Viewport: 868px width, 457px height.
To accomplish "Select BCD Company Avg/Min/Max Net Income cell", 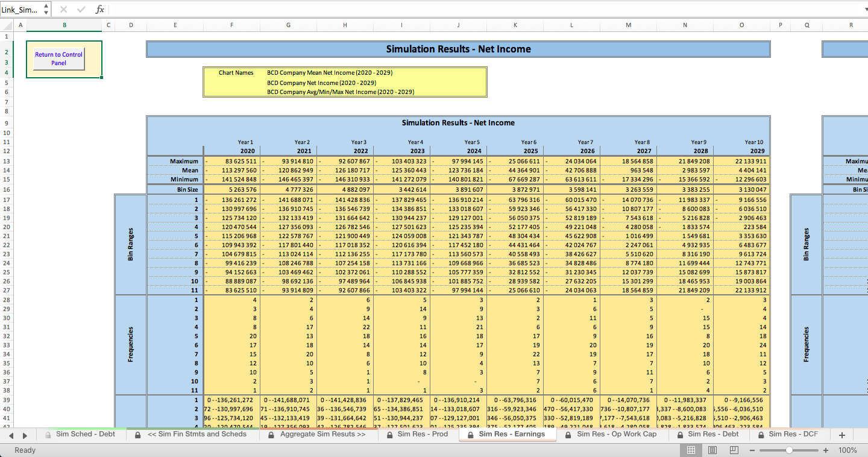I will (x=341, y=92).
